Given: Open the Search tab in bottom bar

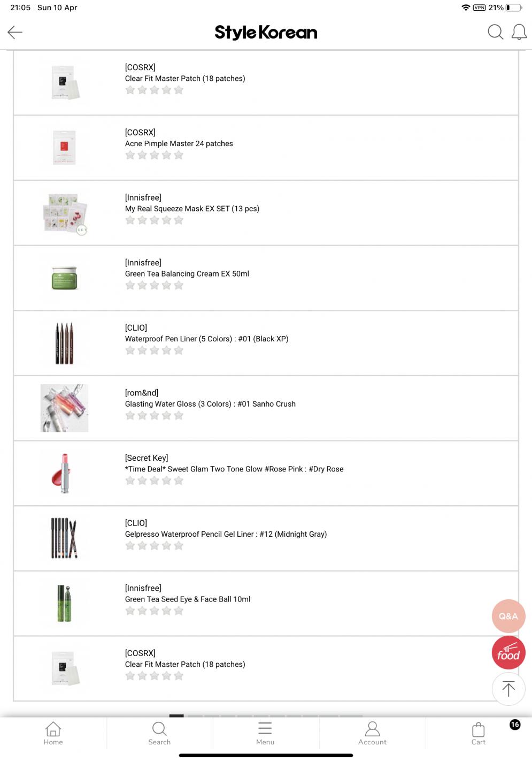Looking at the screenshot, I should point(159,734).
